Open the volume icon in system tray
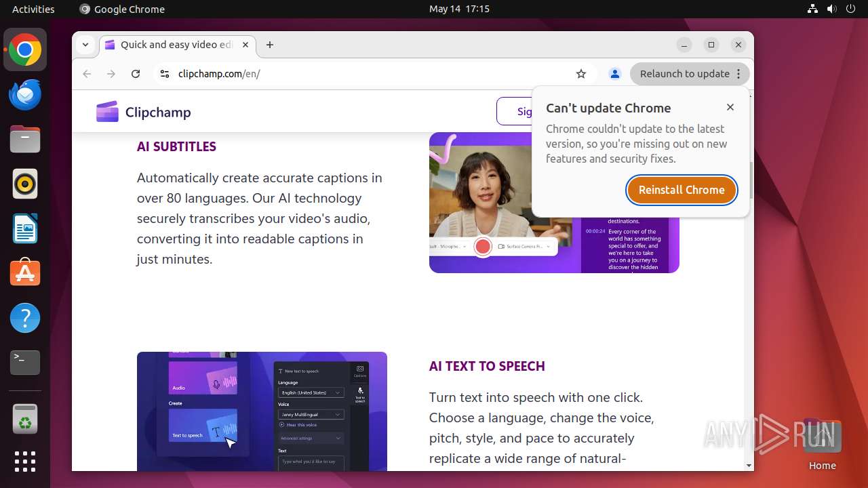The width and height of the screenshot is (868, 488). point(832,9)
